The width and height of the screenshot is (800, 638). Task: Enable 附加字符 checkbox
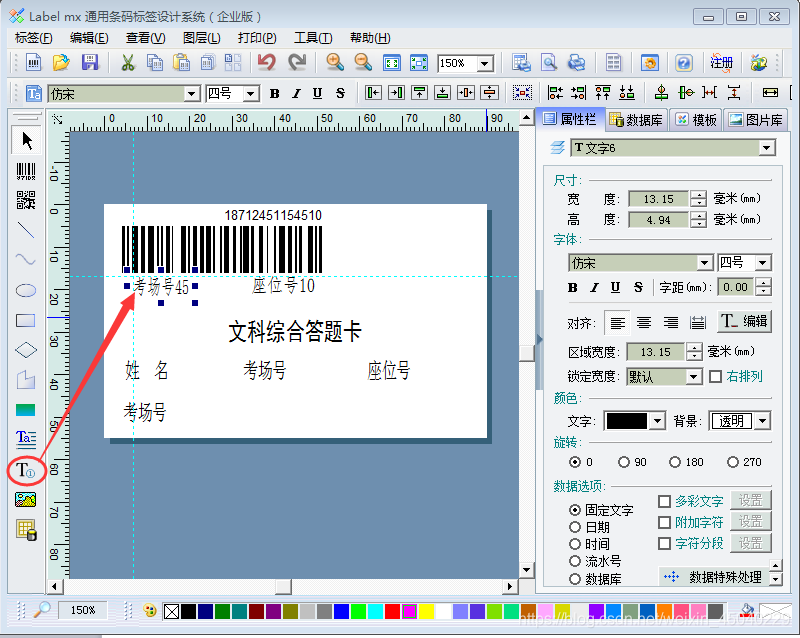(x=664, y=523)
